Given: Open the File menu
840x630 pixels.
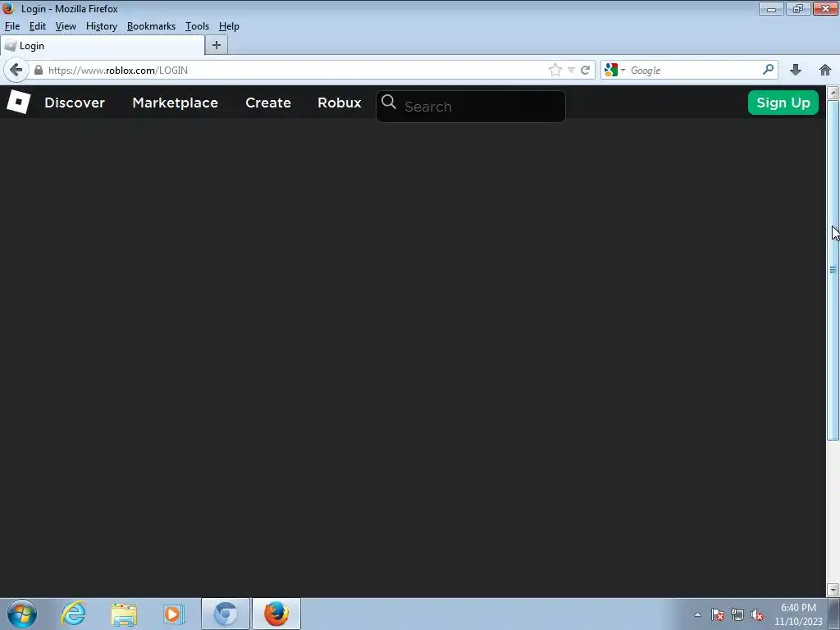Looking at the screenshot, I should 11,26.
